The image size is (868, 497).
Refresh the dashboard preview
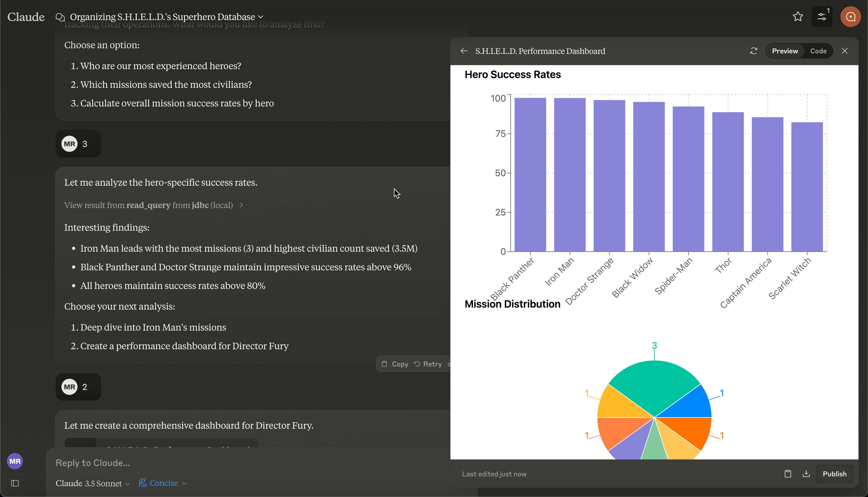click(753, 51)
